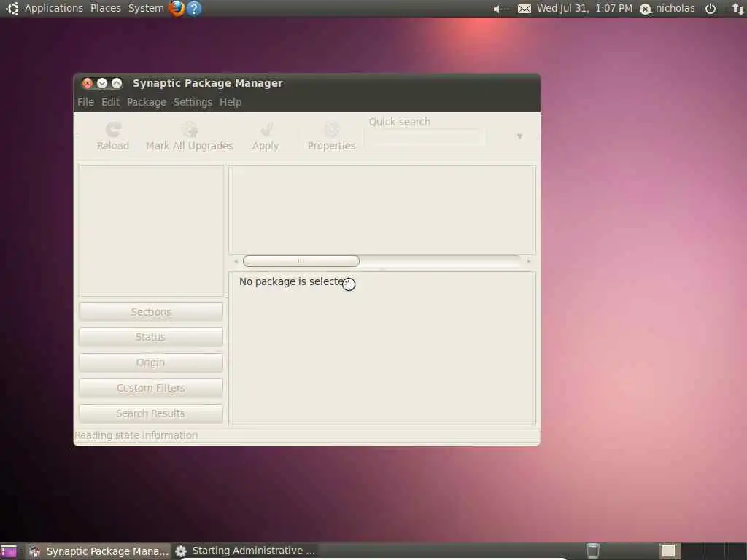Click the scrollbar left arrow

236,261
